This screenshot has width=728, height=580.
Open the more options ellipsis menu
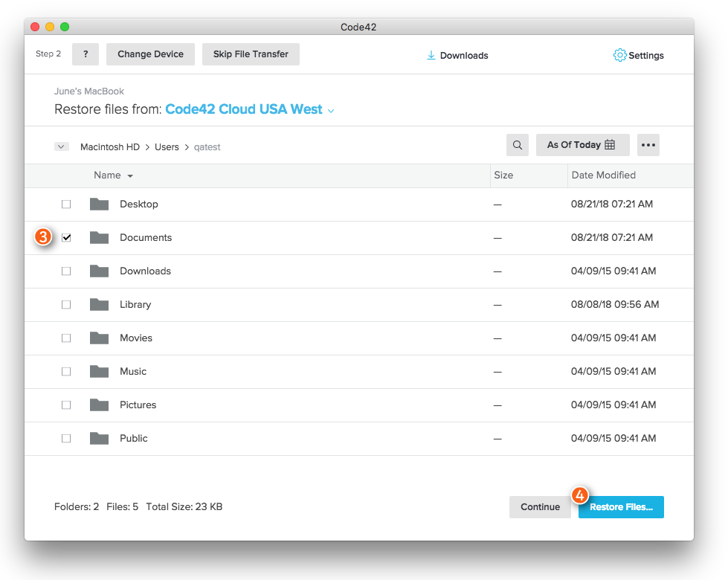tap(647, 145)
